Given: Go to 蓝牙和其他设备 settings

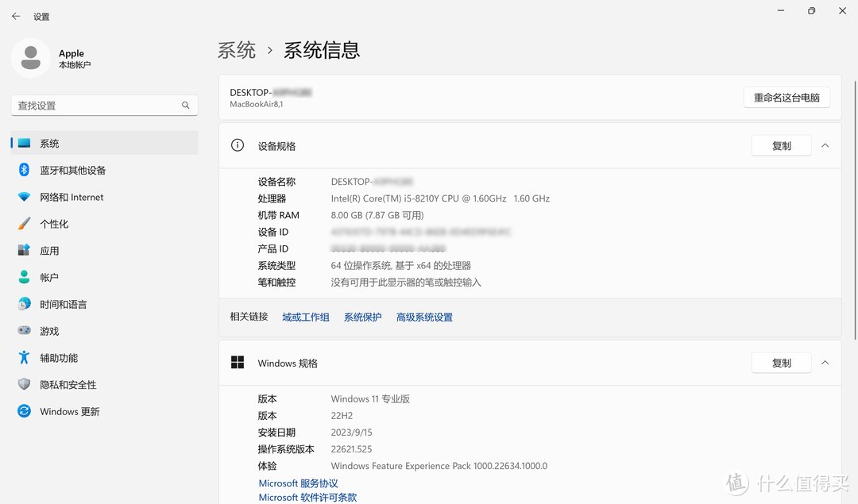Looking at the screenshot, I should [105, 170].
